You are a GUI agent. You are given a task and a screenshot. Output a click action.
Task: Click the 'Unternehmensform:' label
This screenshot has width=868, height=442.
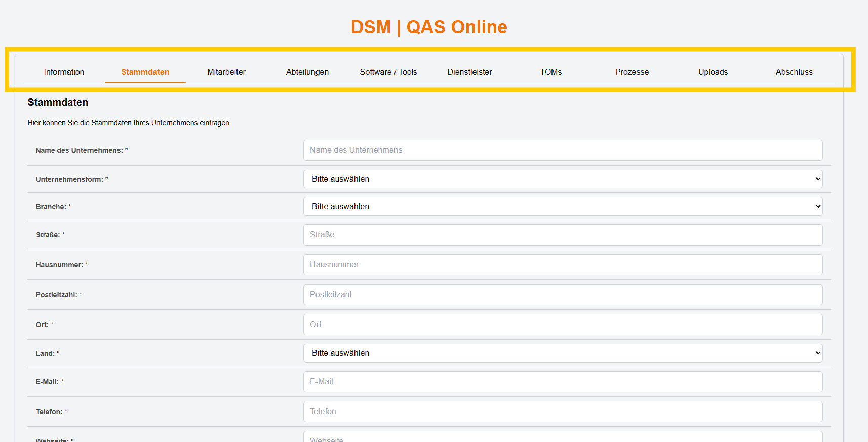point(71,179)
